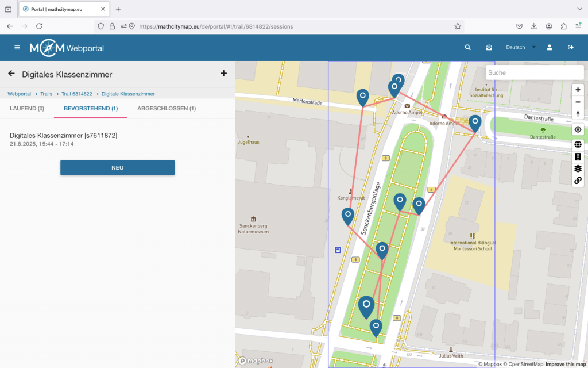Click the search magnifier icon in the header
Image resolution: width=588 pixels, height=368 pixels.
coord(468,48)
